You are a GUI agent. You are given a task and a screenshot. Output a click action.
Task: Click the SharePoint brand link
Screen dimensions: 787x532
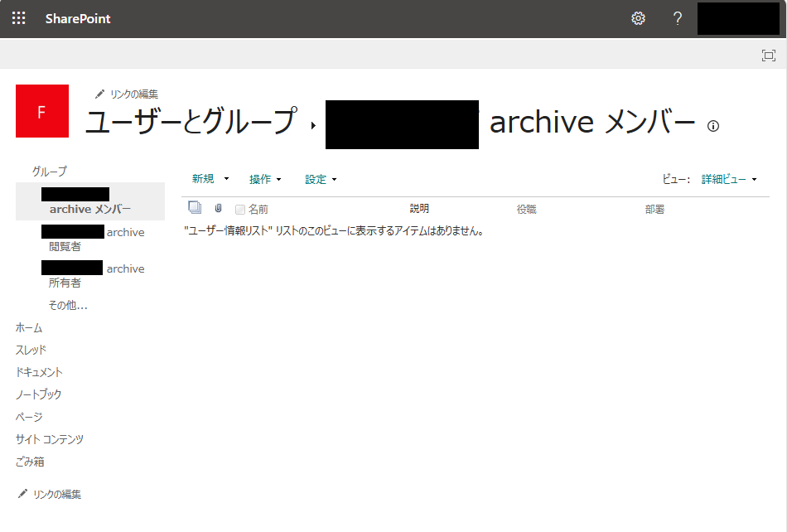tap(78, 18)
